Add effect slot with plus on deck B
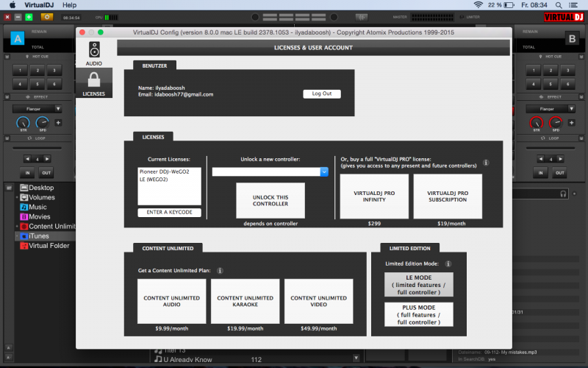The height and width of the screenshot is (368, 588). click(571, 123)
